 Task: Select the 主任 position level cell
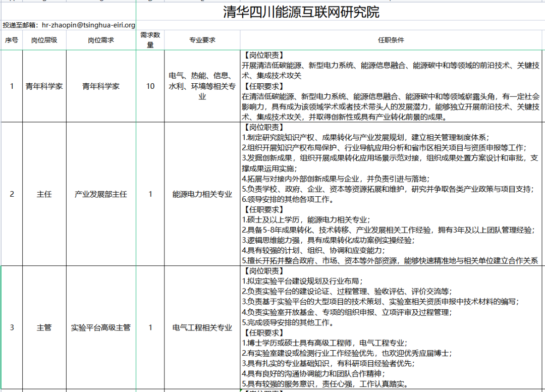pyautogui.click(x=44, y=194)
